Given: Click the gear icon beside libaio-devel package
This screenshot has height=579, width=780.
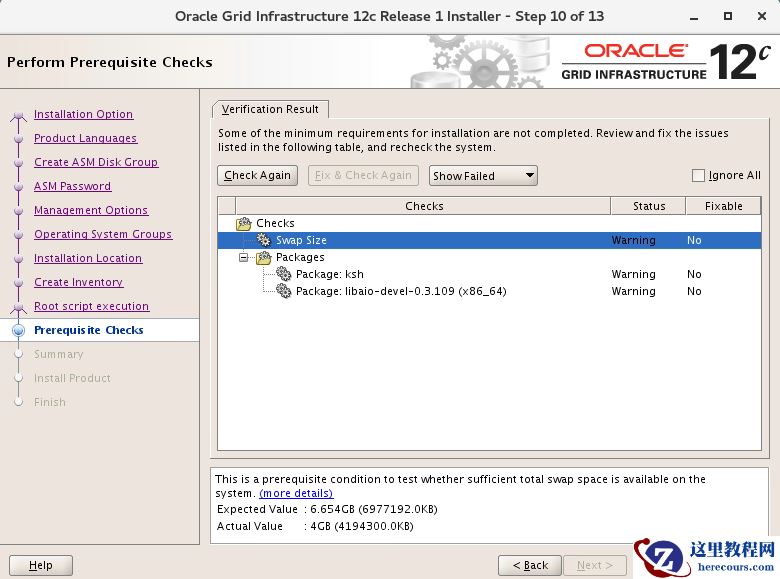Looking at the screenshot, I should pos(284,291).
